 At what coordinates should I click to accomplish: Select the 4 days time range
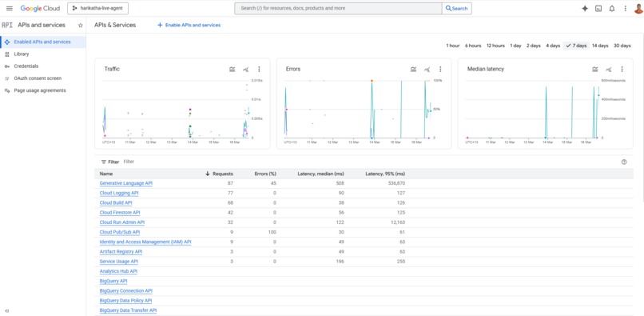coord(553,46)
